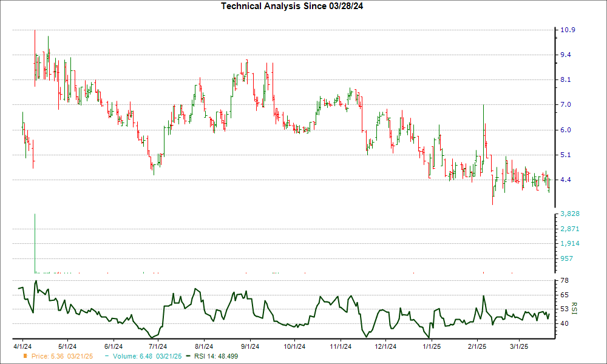607x364 pixels.
Task: Click the 11/1/24 date on the x-axis
Action: [341, 346]
